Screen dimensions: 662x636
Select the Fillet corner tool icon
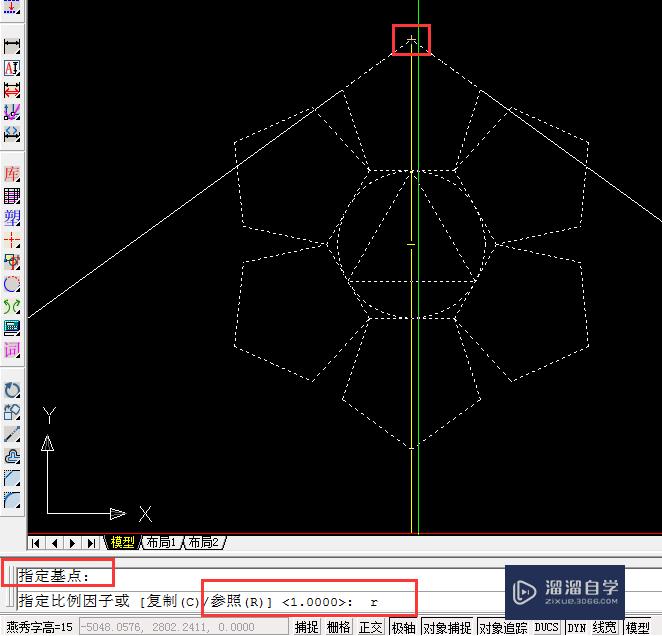click(x=12, y=501)
